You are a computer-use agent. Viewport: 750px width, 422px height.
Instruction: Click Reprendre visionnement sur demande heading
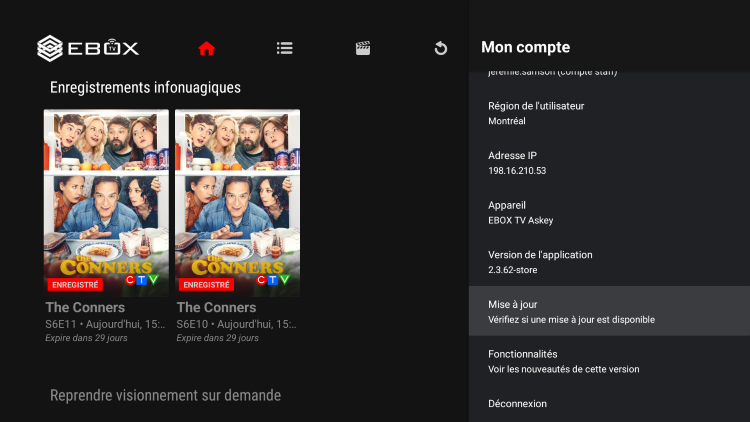pos(165,396)
